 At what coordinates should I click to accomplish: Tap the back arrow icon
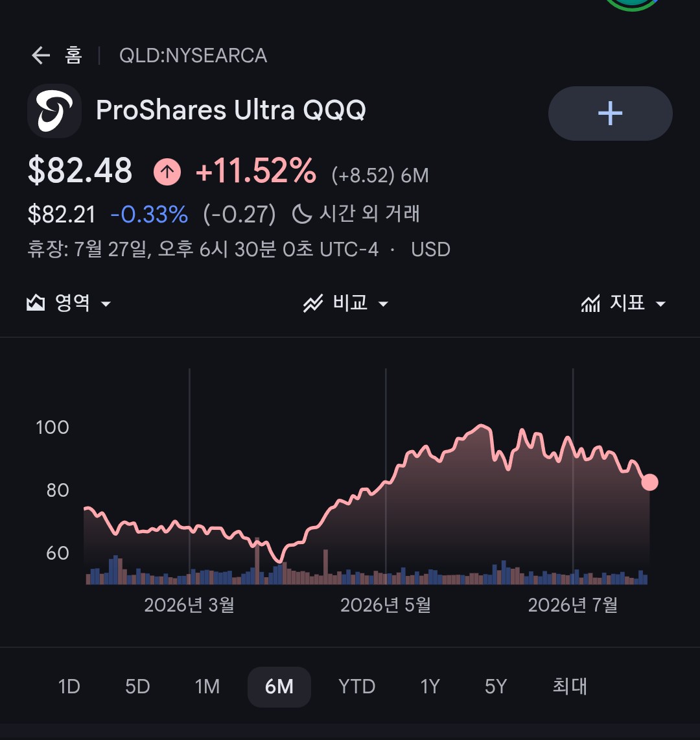pos(41,56)
